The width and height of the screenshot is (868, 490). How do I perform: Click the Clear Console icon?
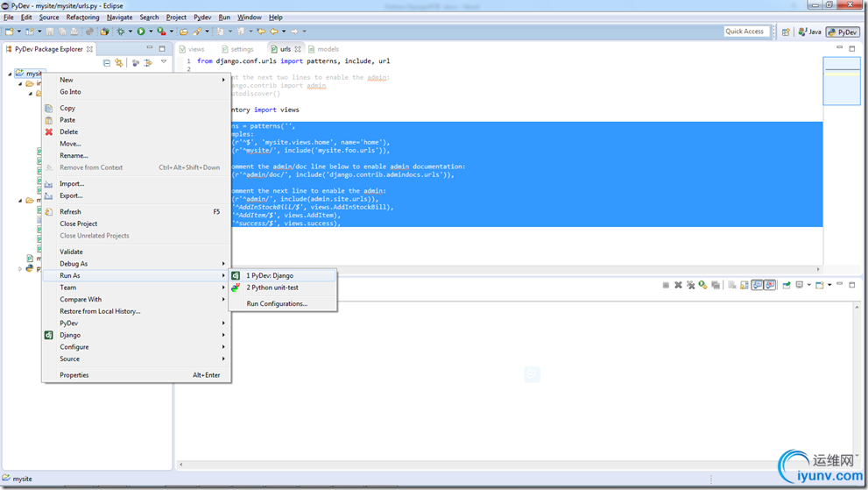[x=732, y=285]
